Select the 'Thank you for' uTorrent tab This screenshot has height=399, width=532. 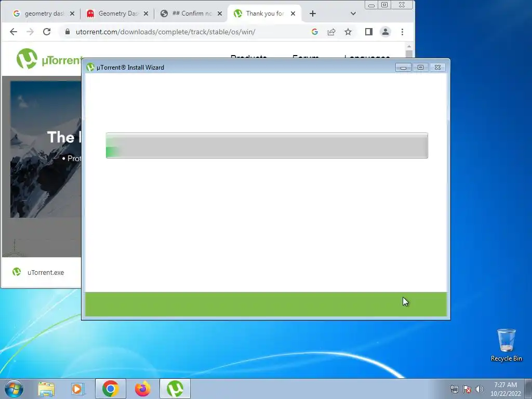264,14
